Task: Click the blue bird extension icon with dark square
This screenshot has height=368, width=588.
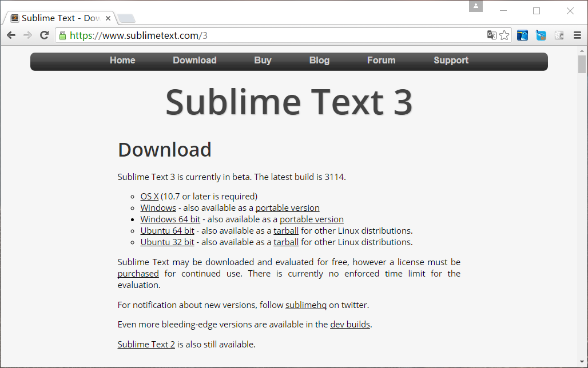Action: [522, 35]
